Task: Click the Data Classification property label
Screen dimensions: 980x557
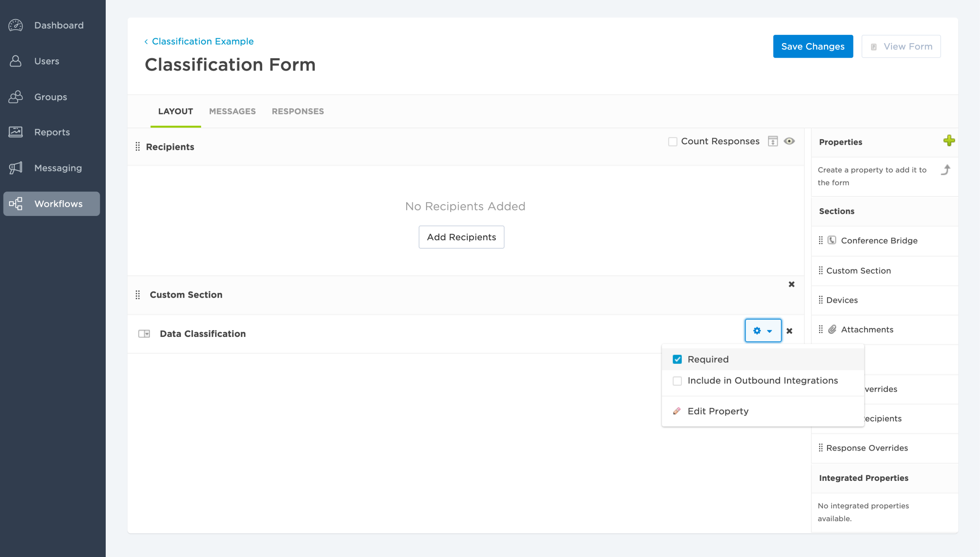Action: (203, 333)
